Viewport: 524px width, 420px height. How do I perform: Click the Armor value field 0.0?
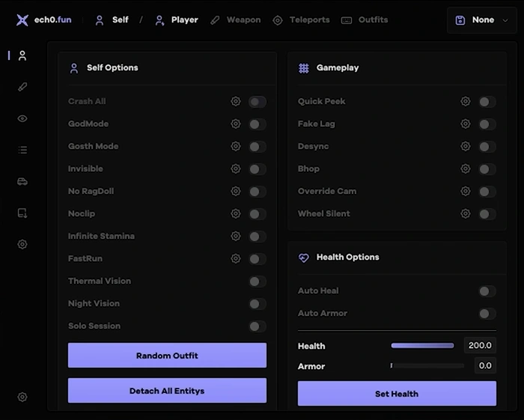point(485,365)
